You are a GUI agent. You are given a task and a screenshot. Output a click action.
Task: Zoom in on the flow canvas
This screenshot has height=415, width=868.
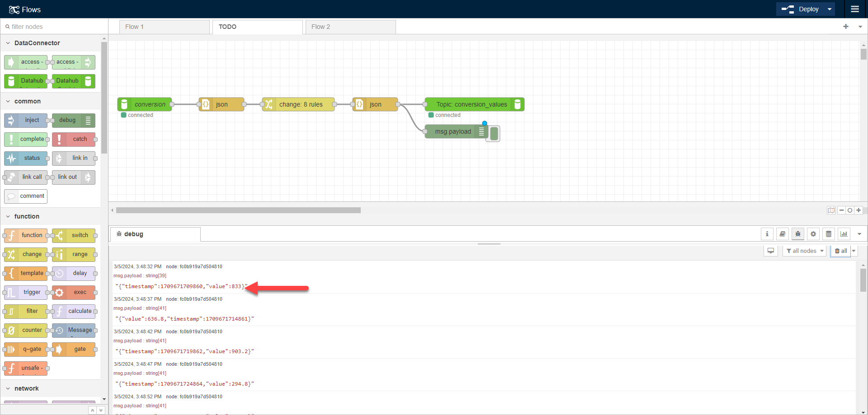pyautogui.click(x=859, y=210)
